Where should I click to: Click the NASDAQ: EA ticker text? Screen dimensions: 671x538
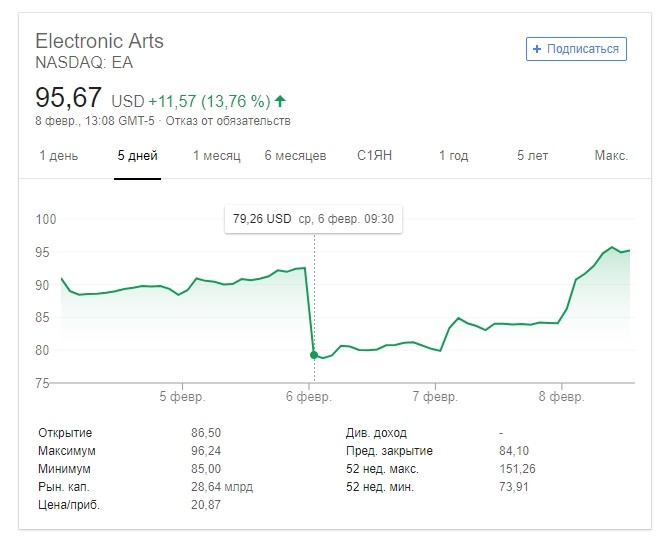pos(84,62)
